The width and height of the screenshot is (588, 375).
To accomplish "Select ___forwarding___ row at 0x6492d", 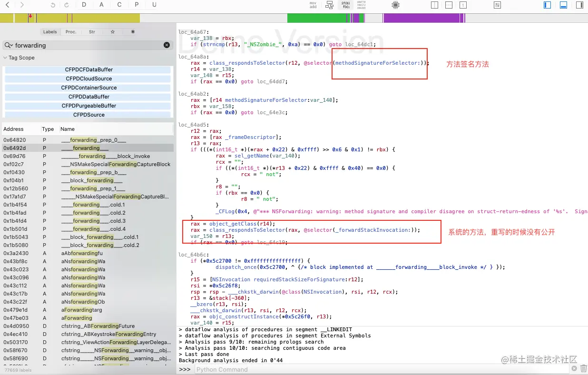I will [x=88, y=148].
